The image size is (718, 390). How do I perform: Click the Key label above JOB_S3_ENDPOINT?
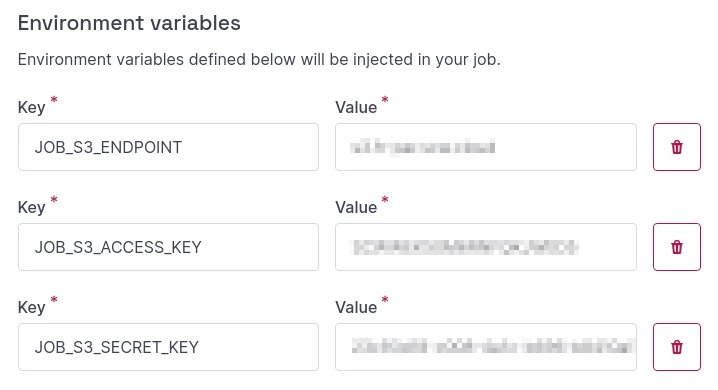[x=32, y=108]
